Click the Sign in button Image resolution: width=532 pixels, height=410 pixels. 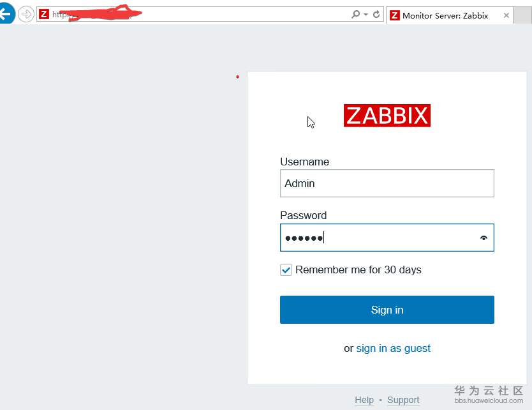pyautogui.click(x=387, y=310)
